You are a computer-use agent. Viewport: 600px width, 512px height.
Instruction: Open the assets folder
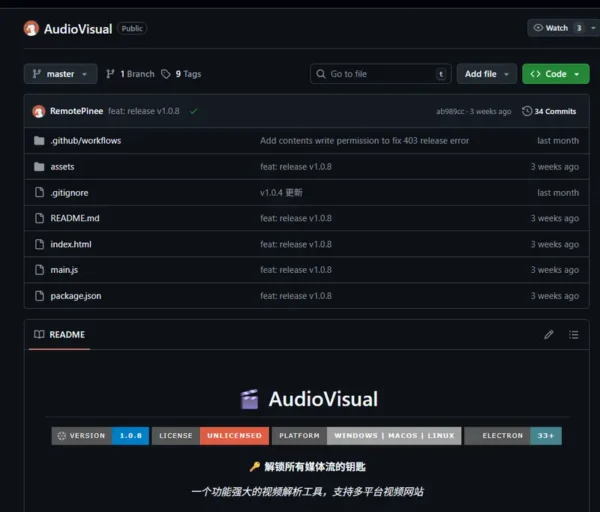tap(62, 166)
